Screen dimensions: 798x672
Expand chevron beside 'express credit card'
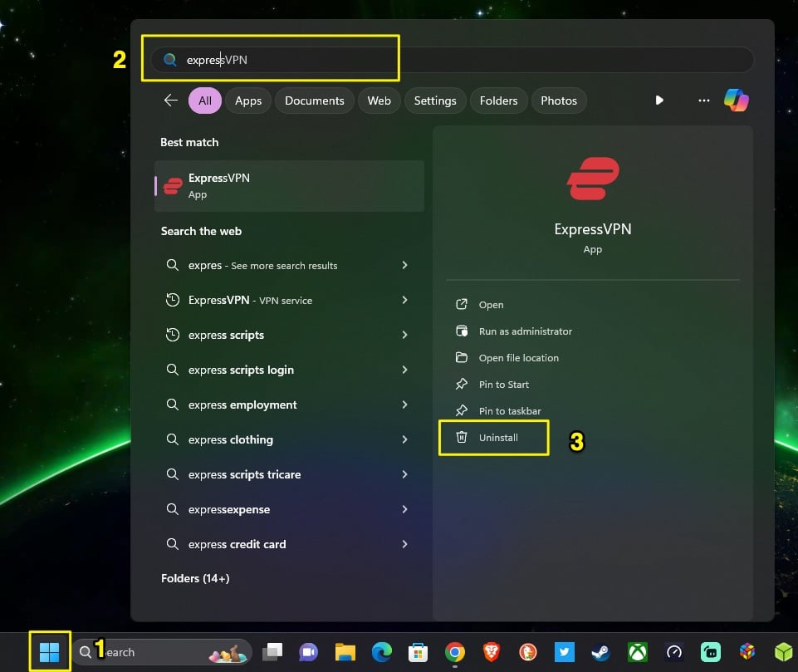[x=404, y=544]
